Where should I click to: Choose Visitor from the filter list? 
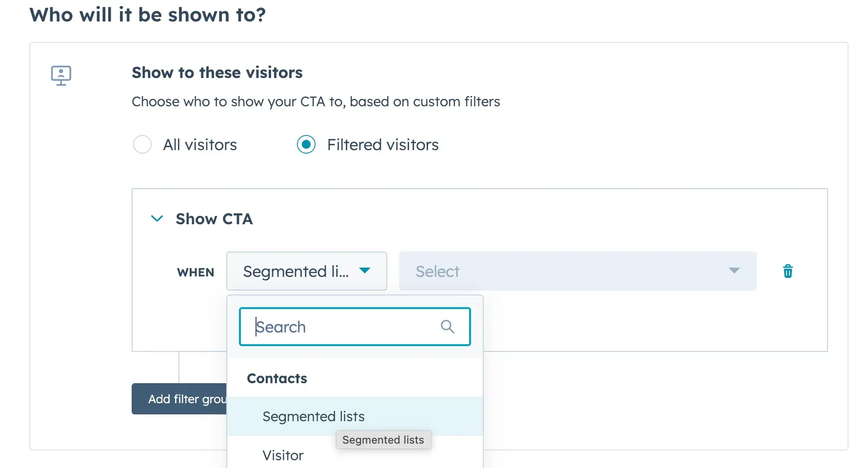click(x=283, y=455)
